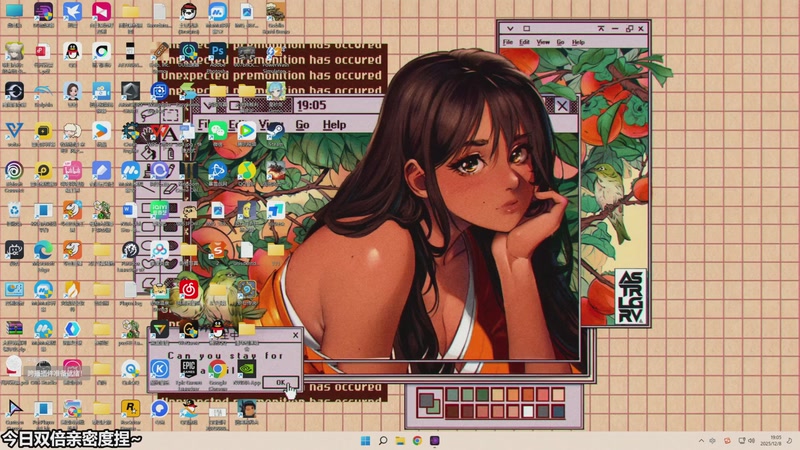This screenshot has height=450, width=800.
Task: Open the Recycle Bin
Action: click(x=14, y=210)
